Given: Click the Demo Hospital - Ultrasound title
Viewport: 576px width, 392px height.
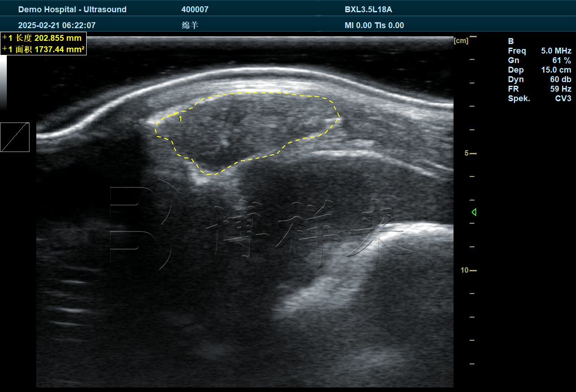Looking at the screenshot, I should click(72, 10).
